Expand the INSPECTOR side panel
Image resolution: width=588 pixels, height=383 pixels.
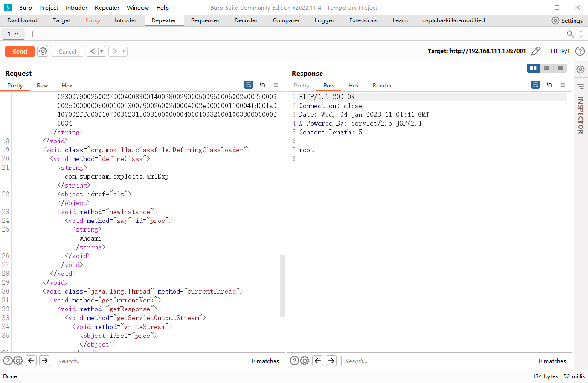[581, 115]
